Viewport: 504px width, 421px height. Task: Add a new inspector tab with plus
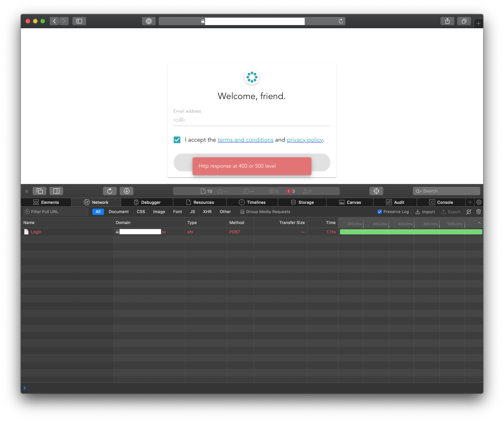(x=470, y=202)
